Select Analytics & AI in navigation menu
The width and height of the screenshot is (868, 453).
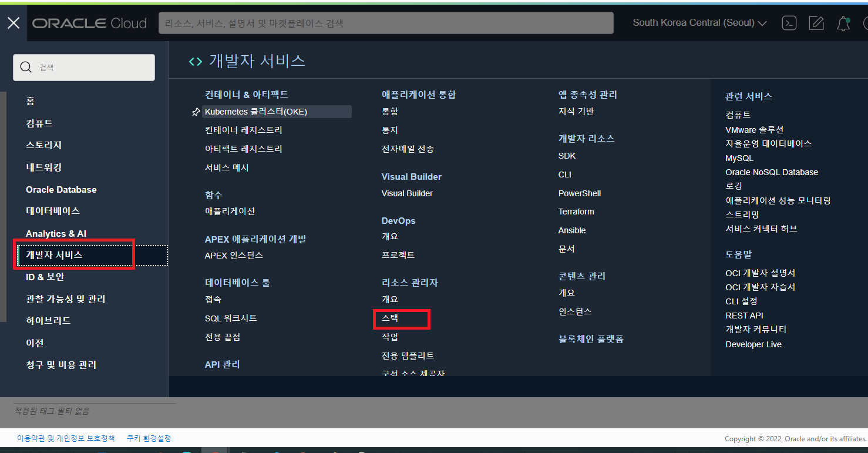tap(56, 233)
